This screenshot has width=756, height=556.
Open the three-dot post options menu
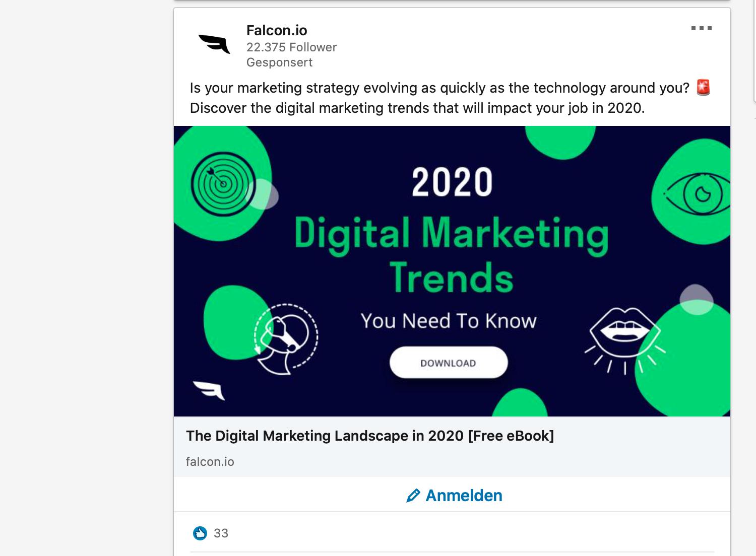(701, 28)
